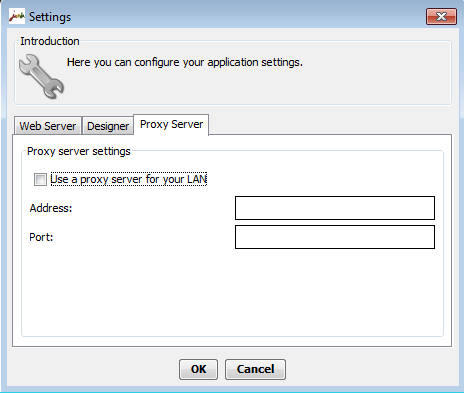Viewport: 464px width, 393px height.
Task: Switch to the Web Server tab
Action: (x=48, y=126)
